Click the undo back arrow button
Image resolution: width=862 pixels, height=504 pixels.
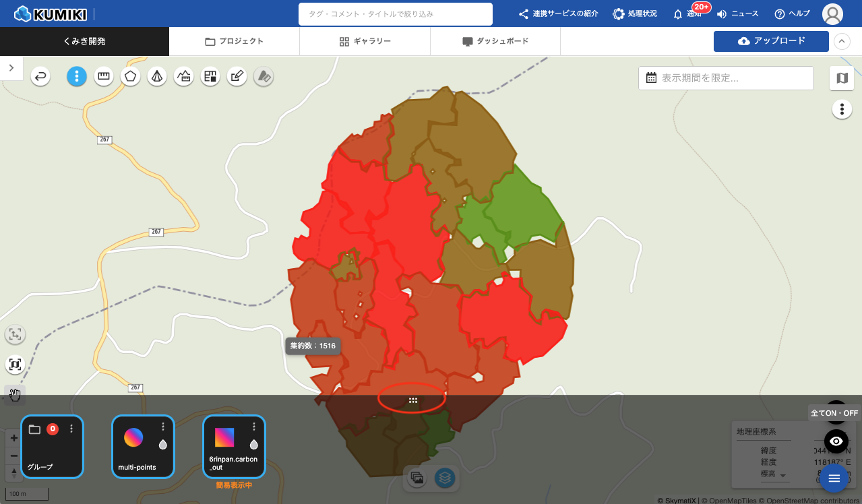pyautogui.click(x=41, y=77)
